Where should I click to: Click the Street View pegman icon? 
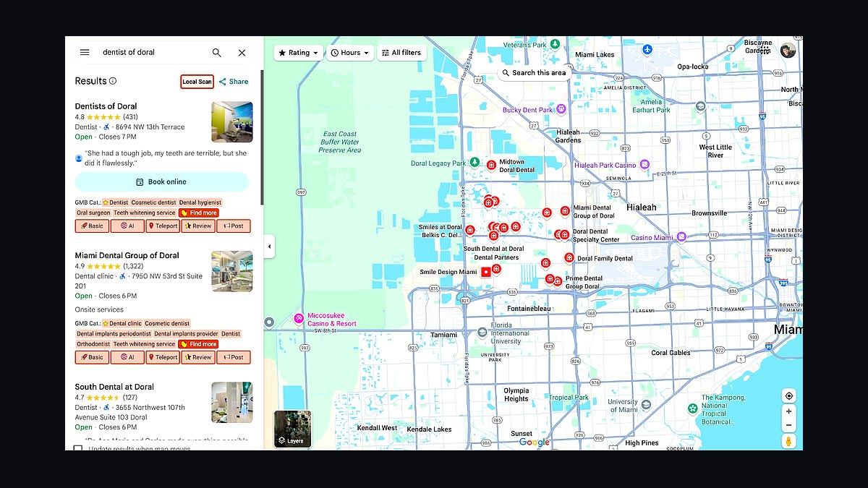point(788,441)
